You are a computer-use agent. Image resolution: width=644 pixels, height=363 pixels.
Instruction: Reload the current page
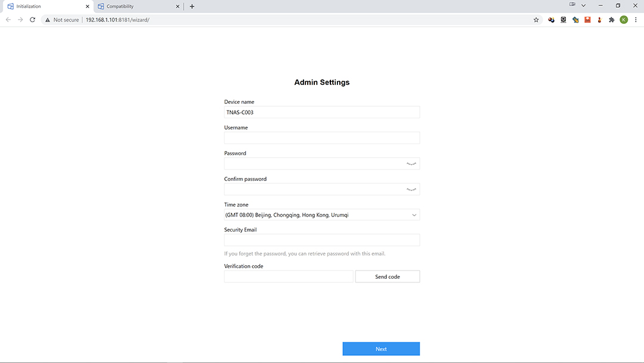click(x=32, y=20)
